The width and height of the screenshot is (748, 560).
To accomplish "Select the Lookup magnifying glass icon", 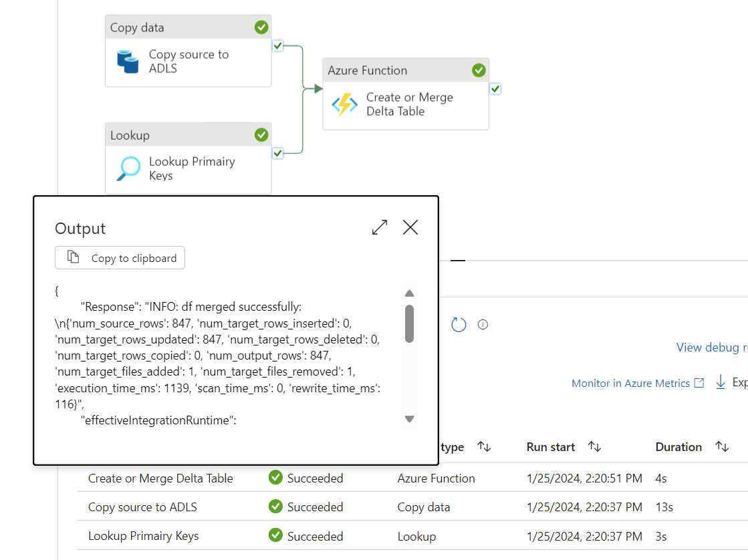I will (x=129, y=168).
